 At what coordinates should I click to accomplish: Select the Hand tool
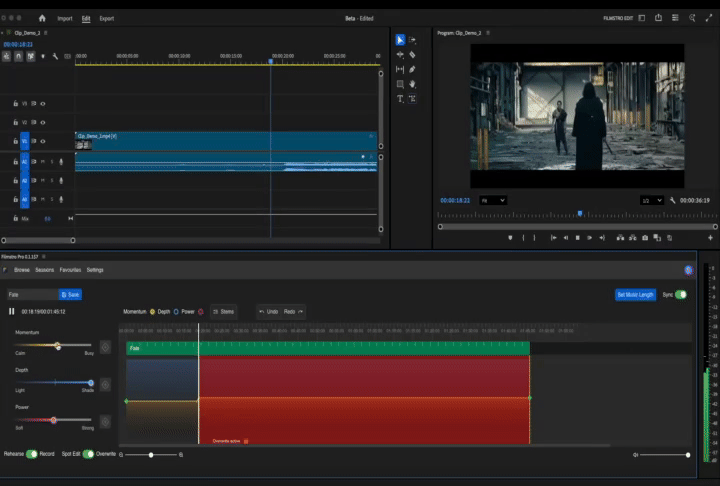click(x=412, y=84)
